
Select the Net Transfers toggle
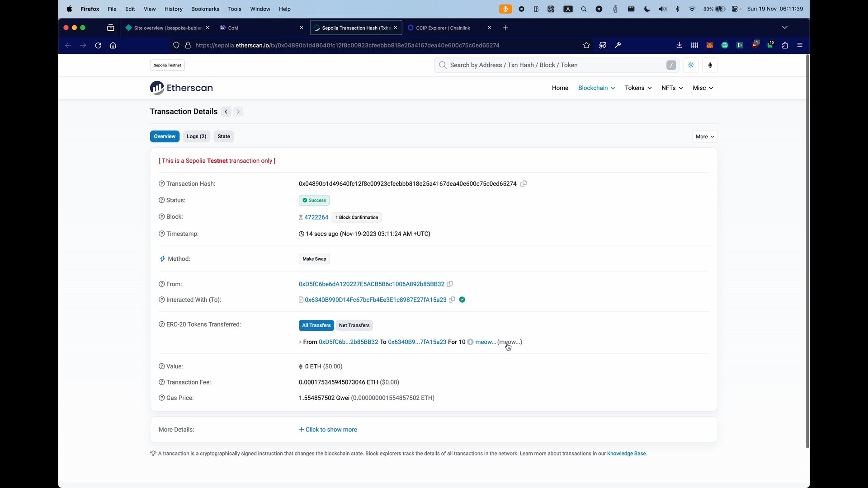pos(354,325)
